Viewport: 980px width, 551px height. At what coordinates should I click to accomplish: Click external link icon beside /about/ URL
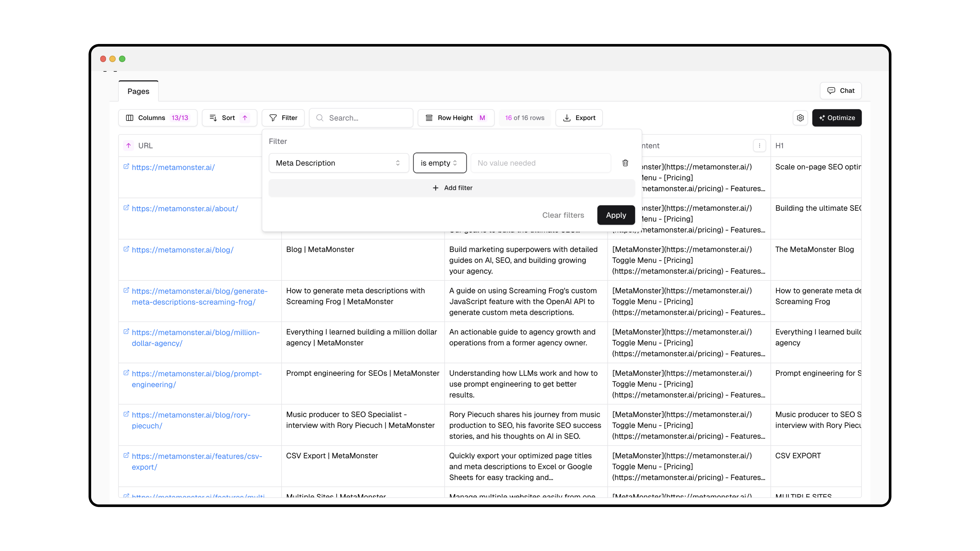coord(126,208)
